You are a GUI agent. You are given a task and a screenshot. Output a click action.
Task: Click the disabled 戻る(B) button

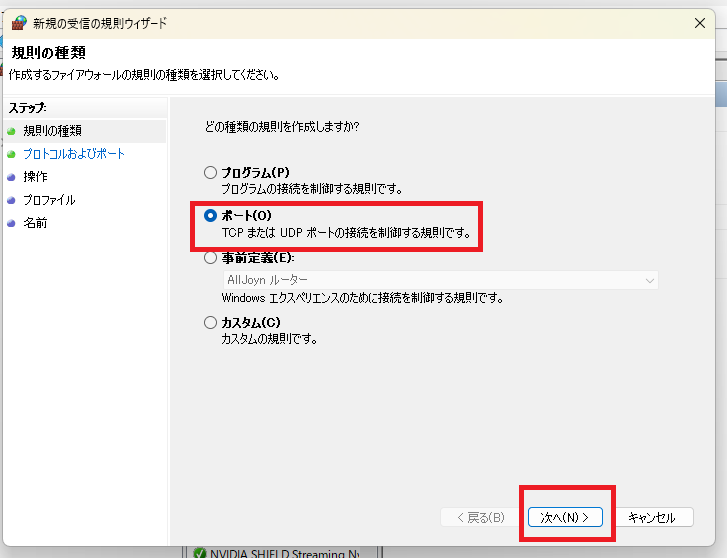(480, 517)
